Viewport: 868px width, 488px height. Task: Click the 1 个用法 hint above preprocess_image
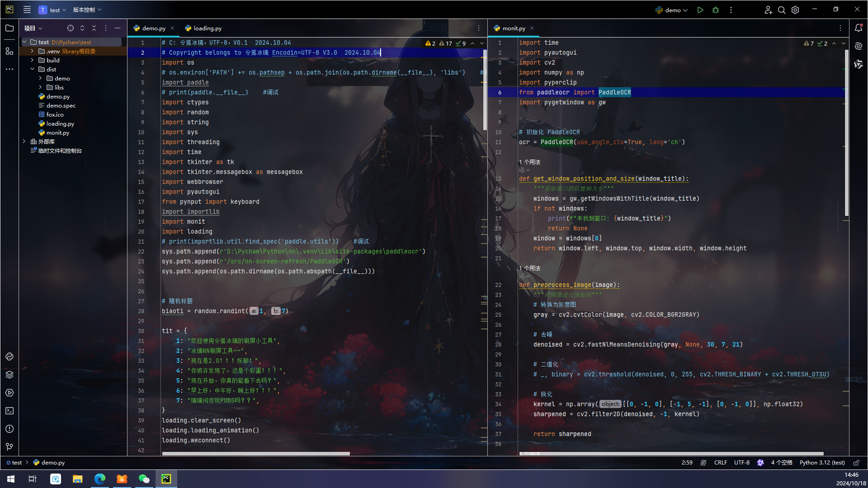(529, 268)
